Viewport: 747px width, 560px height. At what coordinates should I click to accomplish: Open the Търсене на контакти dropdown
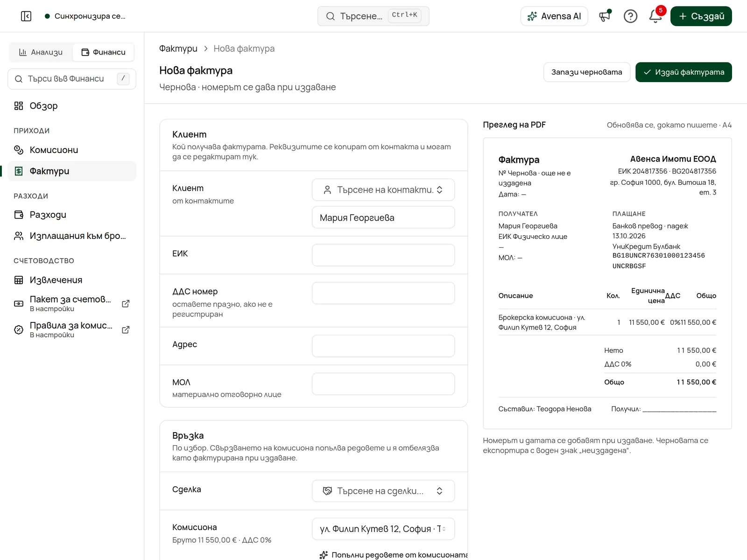click(x=383, y=190)
